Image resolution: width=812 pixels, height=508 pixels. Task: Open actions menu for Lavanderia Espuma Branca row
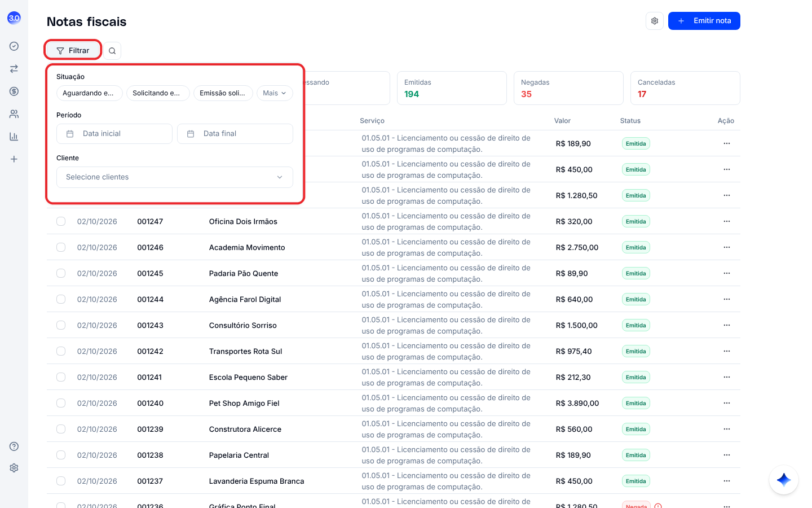coord(727,481)
